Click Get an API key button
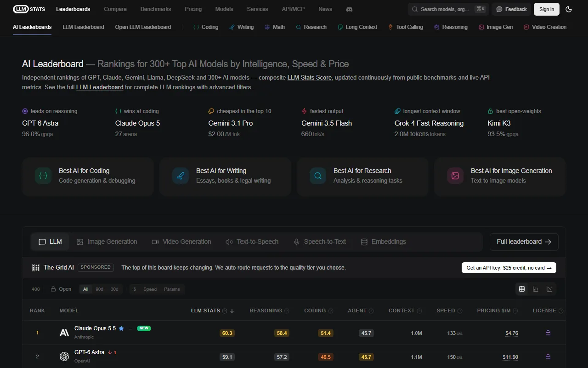 (x=509, y=268)
